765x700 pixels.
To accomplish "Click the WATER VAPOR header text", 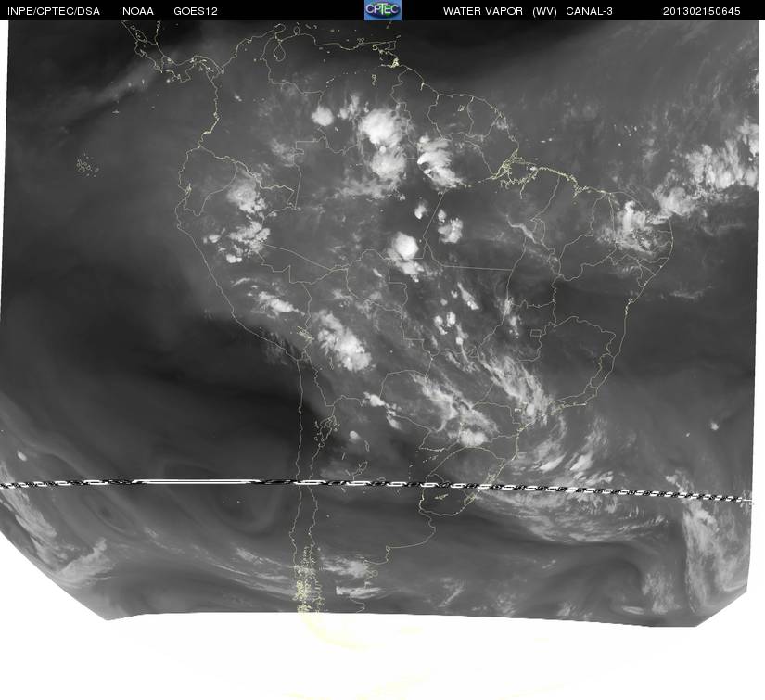I will pyautogui.click(x=482, y=11).
